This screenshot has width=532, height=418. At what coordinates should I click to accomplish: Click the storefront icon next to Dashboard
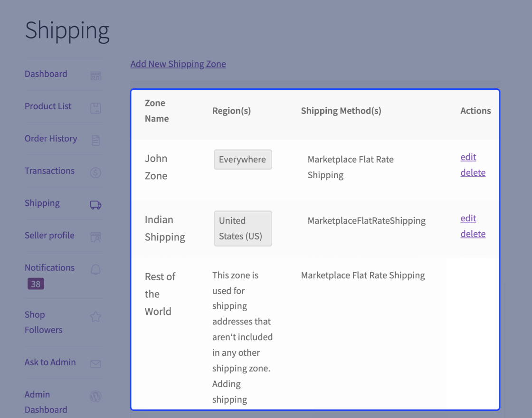95,76
